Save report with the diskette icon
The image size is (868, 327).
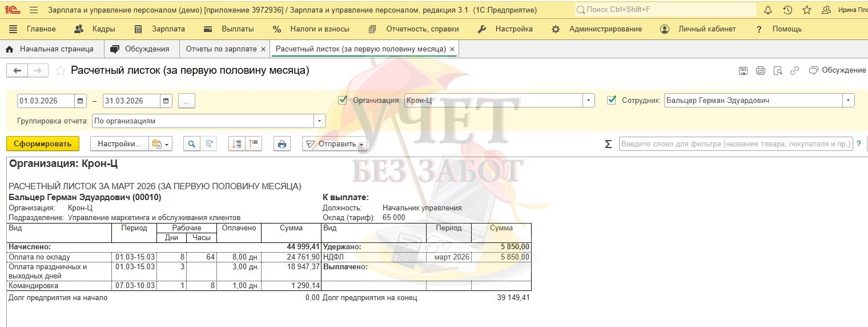point(743,71)
